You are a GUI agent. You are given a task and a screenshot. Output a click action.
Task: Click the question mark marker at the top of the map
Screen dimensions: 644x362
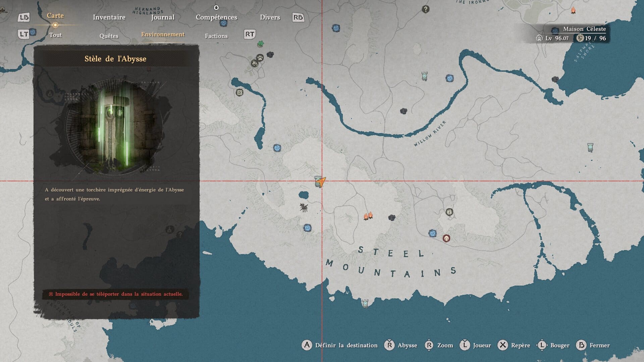click(425, 9)
